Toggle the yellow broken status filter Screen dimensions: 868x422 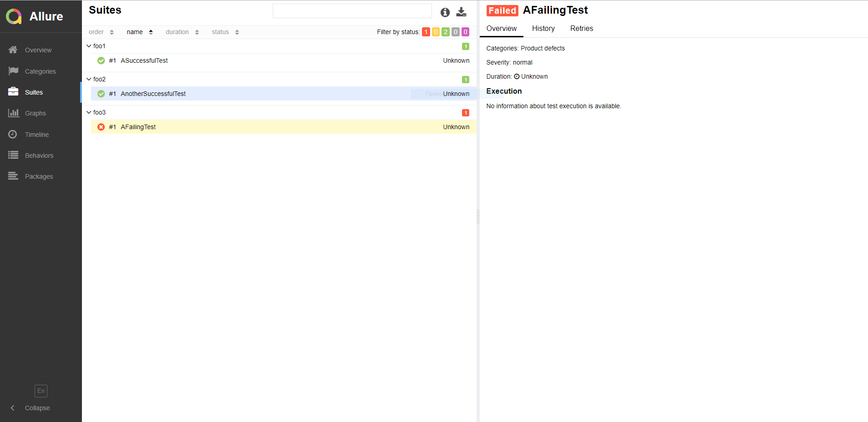pyautogui.click(x=436, y=32)
